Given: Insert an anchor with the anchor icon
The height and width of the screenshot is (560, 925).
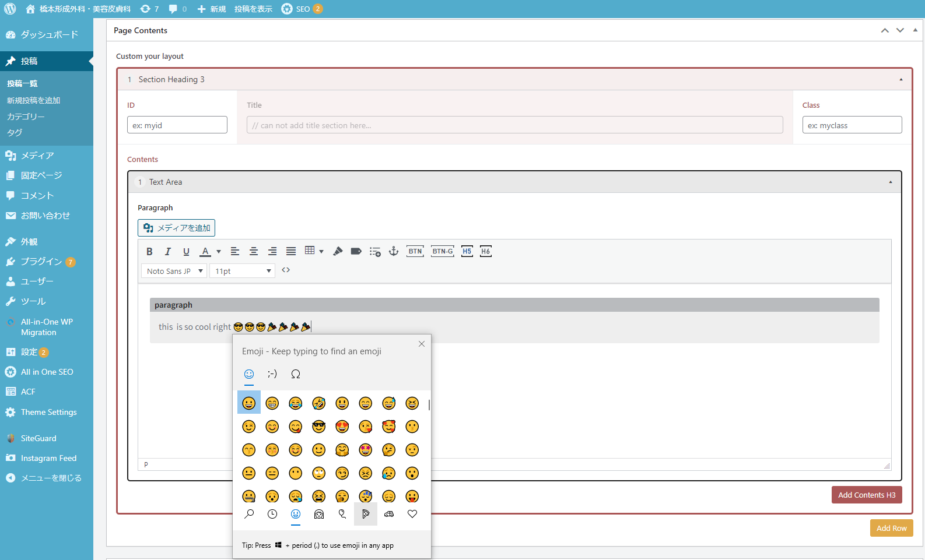Looking at the screenshot, I should coord(394,251).
